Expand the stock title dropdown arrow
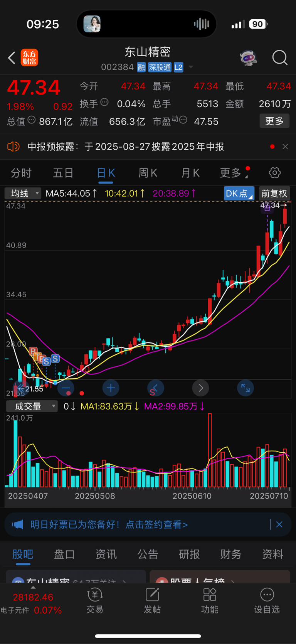Viewport: 296px width, 644px height. [x=191, y=67]
